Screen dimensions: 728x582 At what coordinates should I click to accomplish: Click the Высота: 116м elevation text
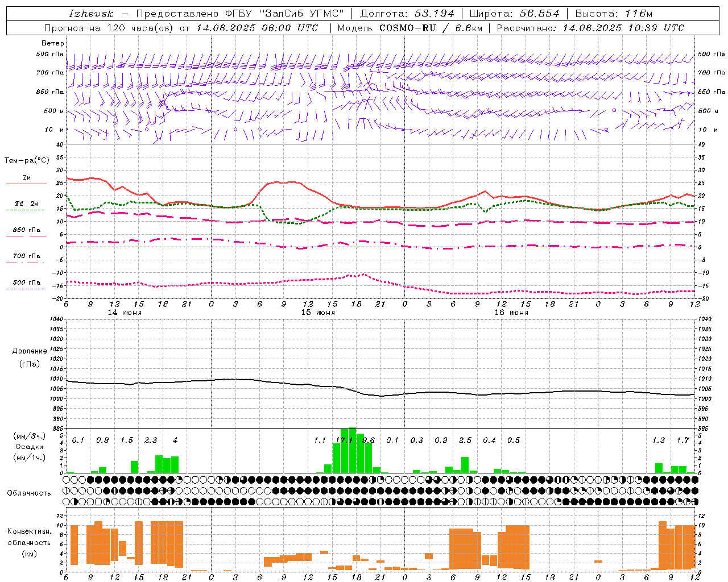click(614, 14)
